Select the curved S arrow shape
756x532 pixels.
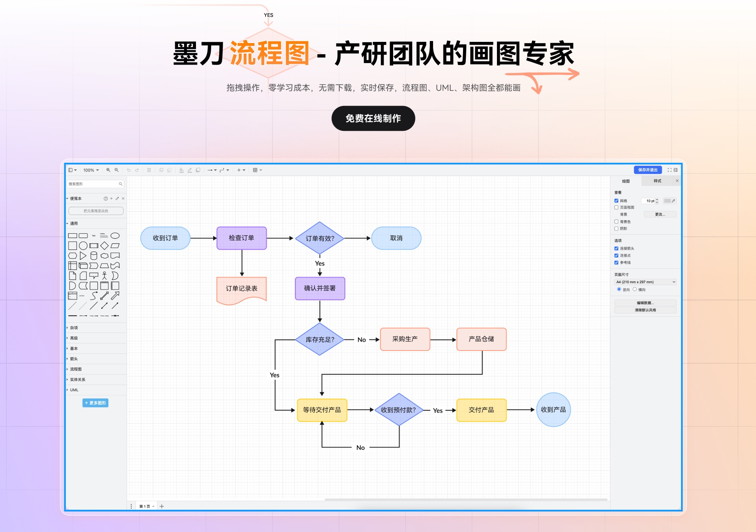click(x=94, y=296)
